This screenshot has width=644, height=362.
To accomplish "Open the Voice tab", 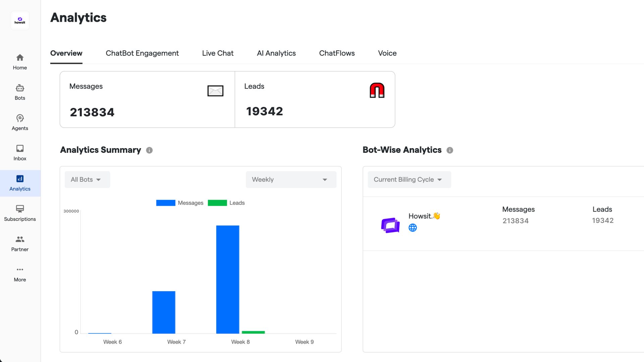I will [x=387, y=53].
